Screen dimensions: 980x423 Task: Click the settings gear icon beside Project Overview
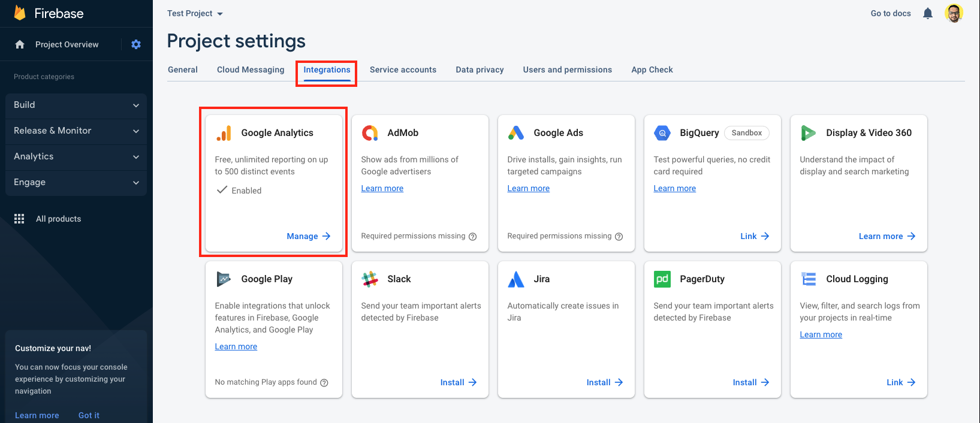(136, 44)
